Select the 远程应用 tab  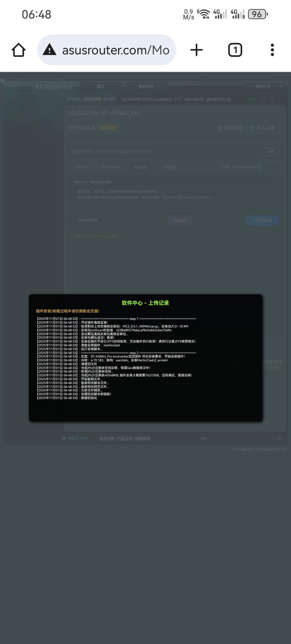(169, 167)
